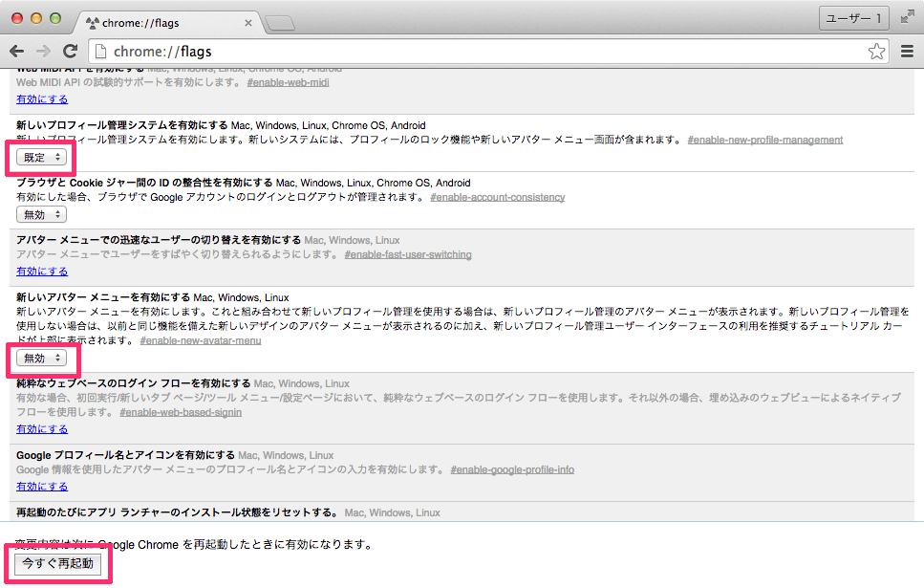The image size is (924, 588).
Task: Click the 今すぐ再起動 relaunch button
Action: pos(57,563)
